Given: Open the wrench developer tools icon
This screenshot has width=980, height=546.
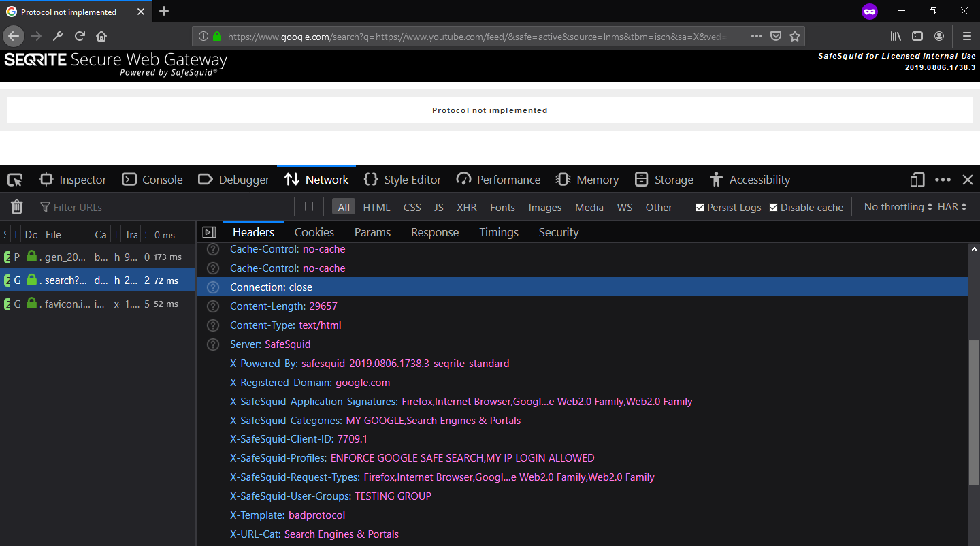Looking at the screenshot, I should pyautogui.click(x=58, y=36).
